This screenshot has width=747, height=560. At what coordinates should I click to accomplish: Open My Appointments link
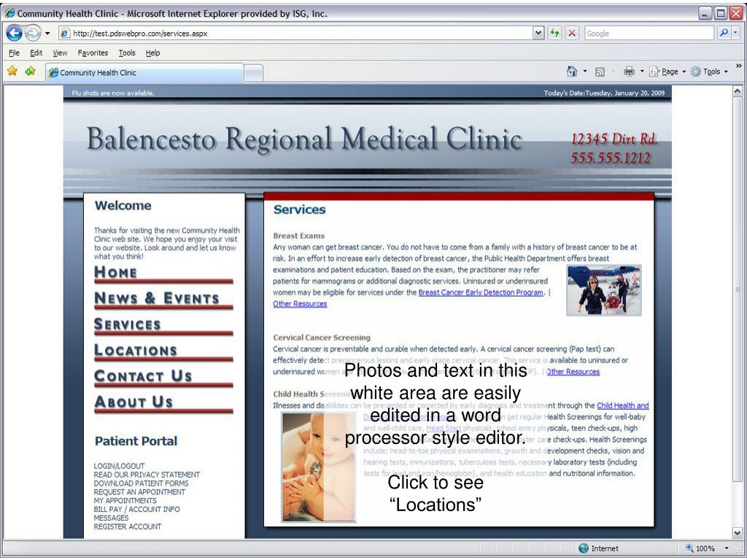(x=125, y=500)
